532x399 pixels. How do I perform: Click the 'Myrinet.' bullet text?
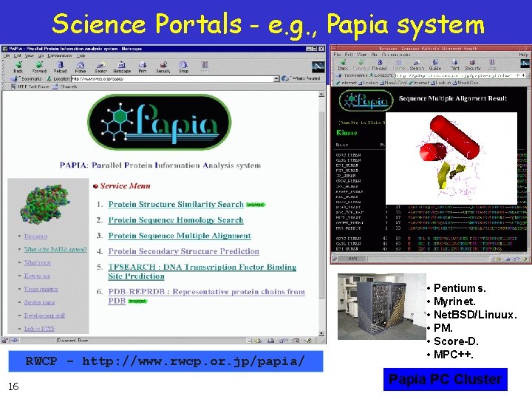click(x=454, y=301)
